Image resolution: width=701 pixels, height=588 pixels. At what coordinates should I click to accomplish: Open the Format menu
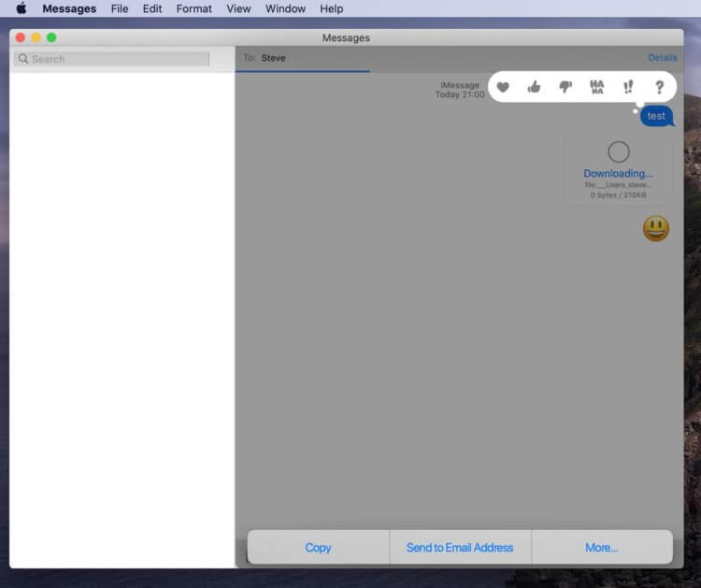[194, 8]
